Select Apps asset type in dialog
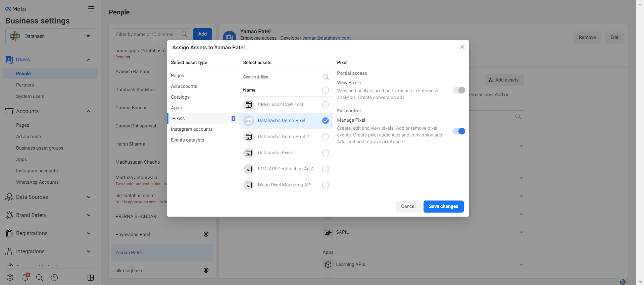The image size is (644, 285). click(x=203, y=108)
